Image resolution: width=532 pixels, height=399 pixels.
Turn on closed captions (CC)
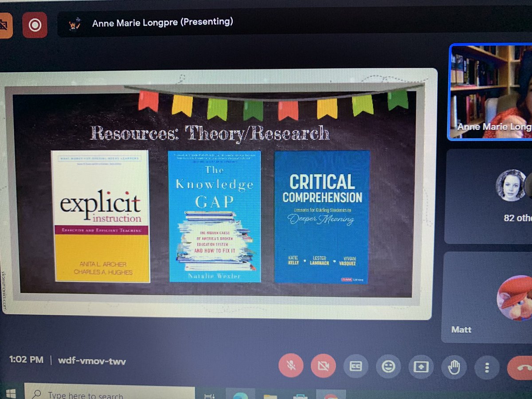(x=356, y=366)
